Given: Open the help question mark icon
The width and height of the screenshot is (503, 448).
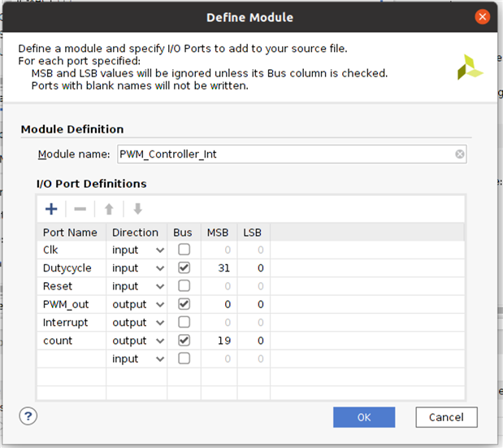Looking at the screenshot, I should pos(28,416).
